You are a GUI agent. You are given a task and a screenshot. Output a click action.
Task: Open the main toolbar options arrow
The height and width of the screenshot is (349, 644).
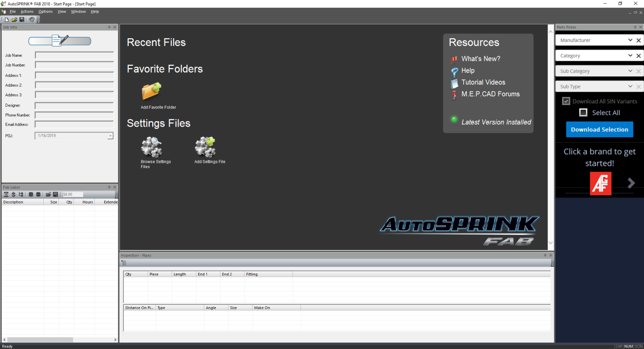coord(38,21)
